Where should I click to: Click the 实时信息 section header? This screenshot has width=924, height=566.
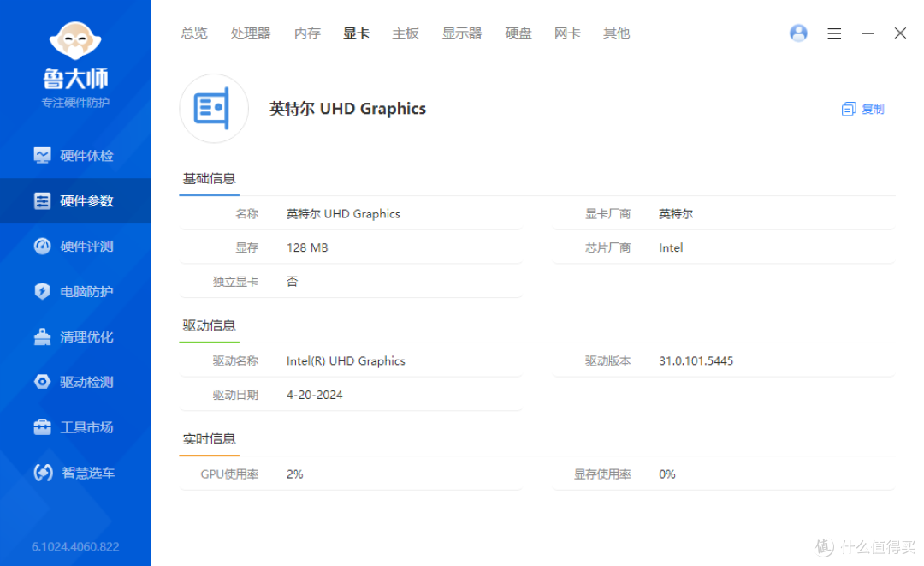pos(210,439)
